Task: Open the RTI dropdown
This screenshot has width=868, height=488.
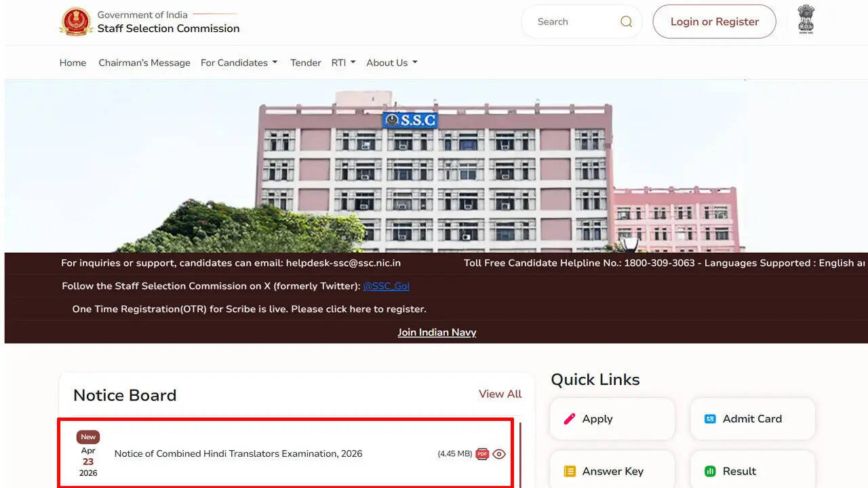Action: (x=342, y=62)
